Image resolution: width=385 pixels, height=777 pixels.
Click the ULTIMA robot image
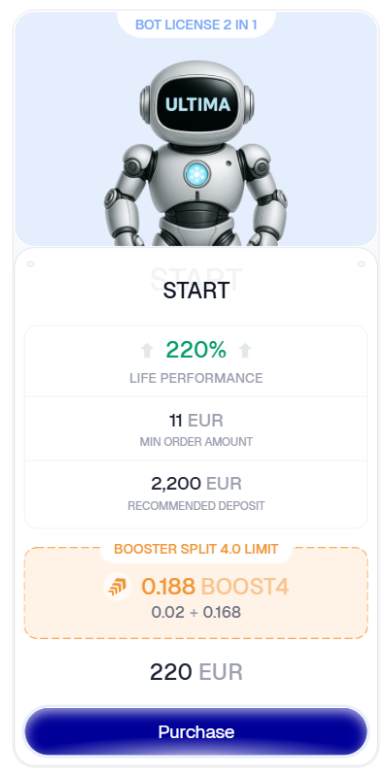(196, 154)
